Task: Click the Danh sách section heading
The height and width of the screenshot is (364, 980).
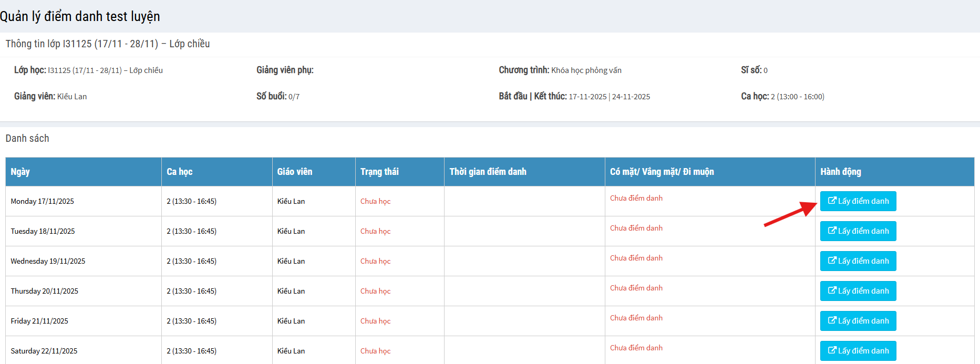Action: point(27,138)
